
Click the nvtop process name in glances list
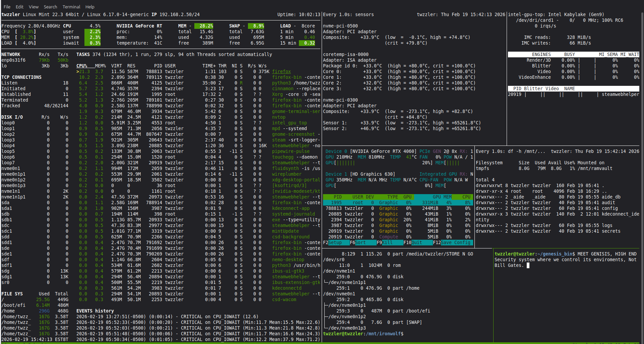tap(279, 117)
